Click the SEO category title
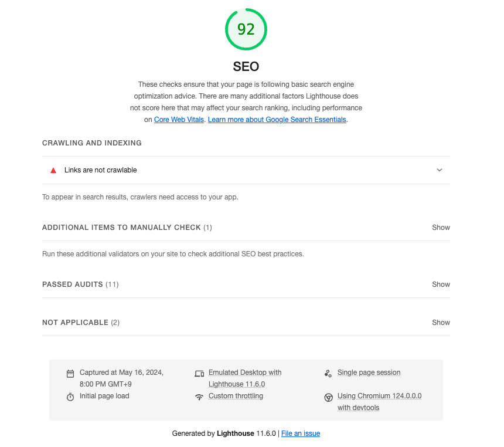This screenshot has height=447, width=504. [x=246, y=67]
